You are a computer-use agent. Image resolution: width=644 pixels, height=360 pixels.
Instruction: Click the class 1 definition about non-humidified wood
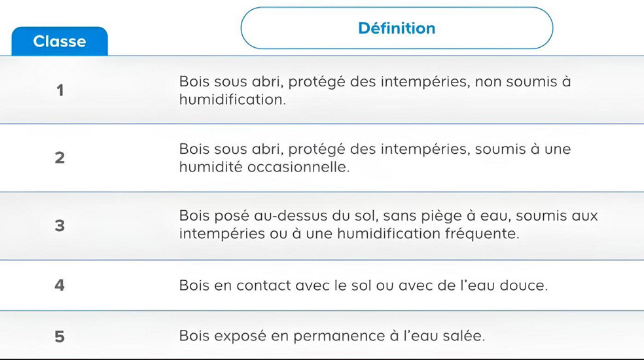[375, 90]
